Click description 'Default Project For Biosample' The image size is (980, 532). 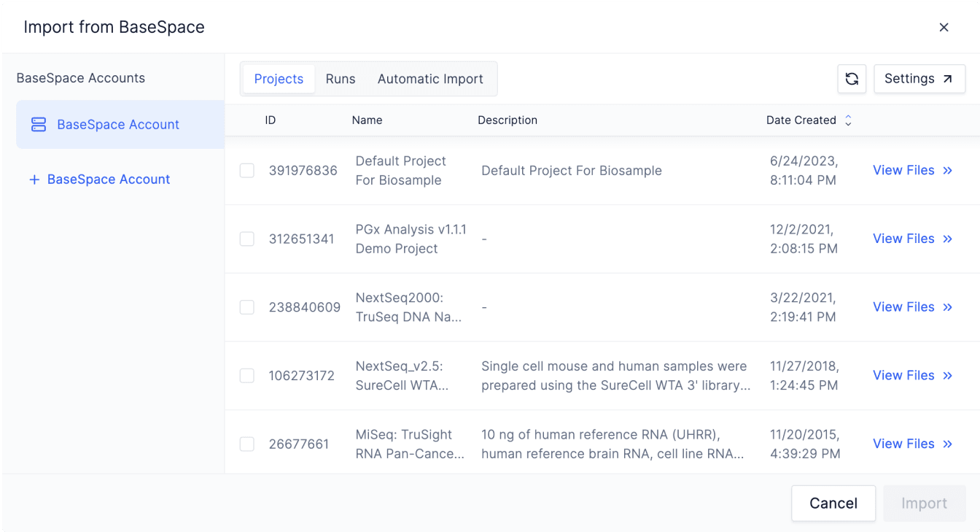coord(572,171)
